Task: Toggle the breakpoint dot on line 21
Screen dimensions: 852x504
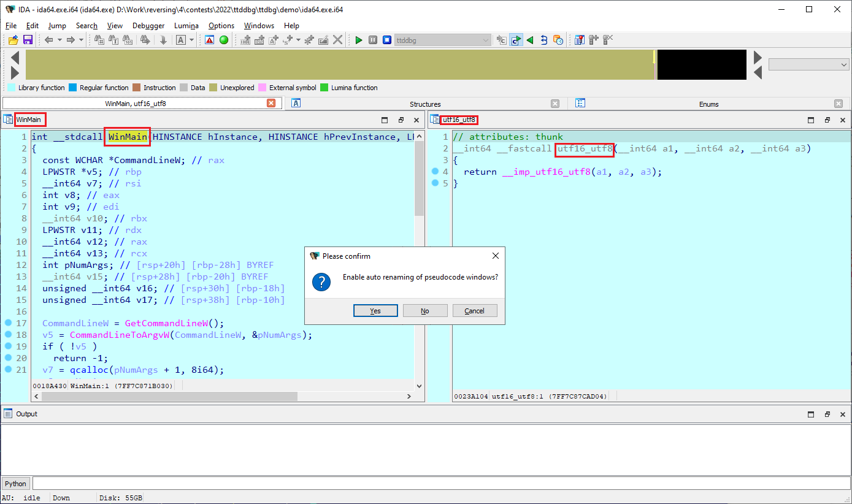Action: click(x=8, y=370)
